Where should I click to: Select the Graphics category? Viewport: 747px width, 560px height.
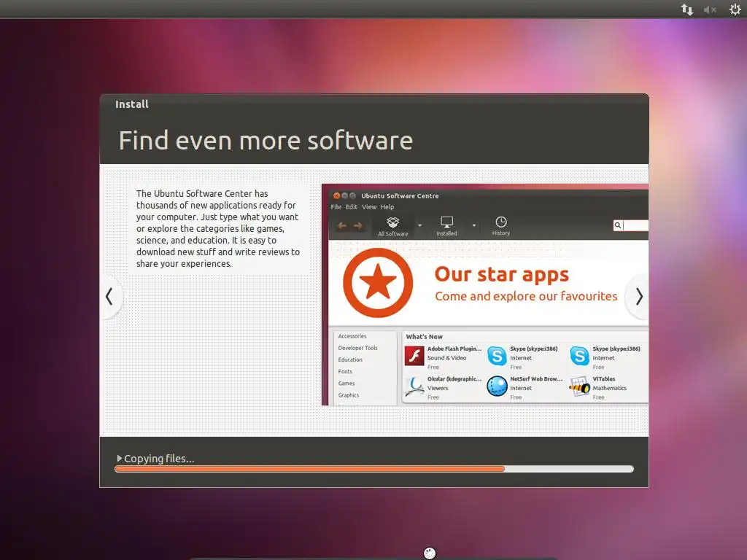[x=349, y=395]
